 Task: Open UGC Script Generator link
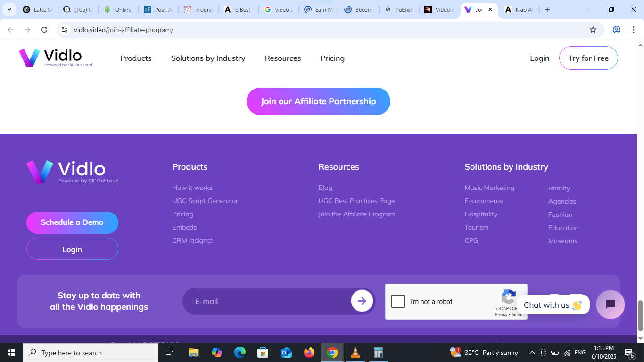tap(205, 201)
